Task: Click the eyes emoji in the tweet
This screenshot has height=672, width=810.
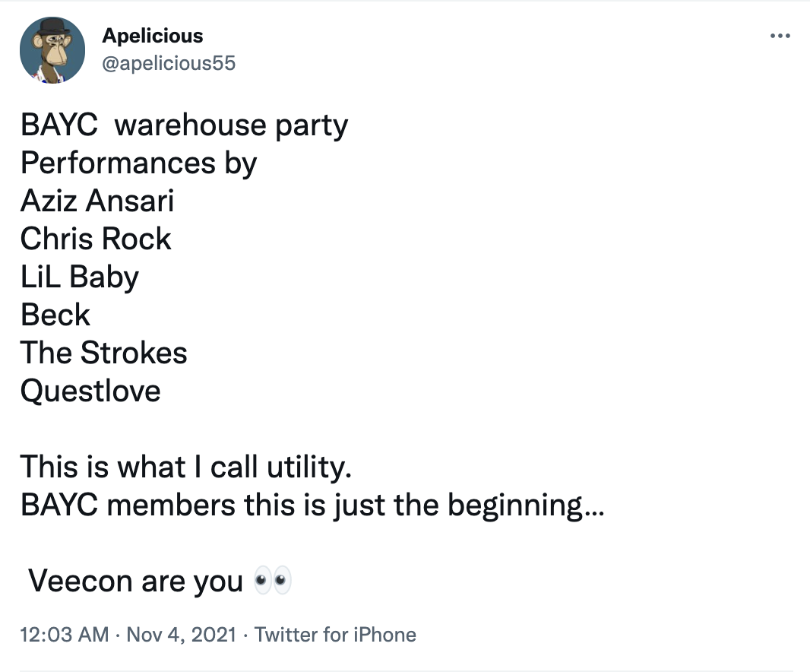Action: click(271, 582)
